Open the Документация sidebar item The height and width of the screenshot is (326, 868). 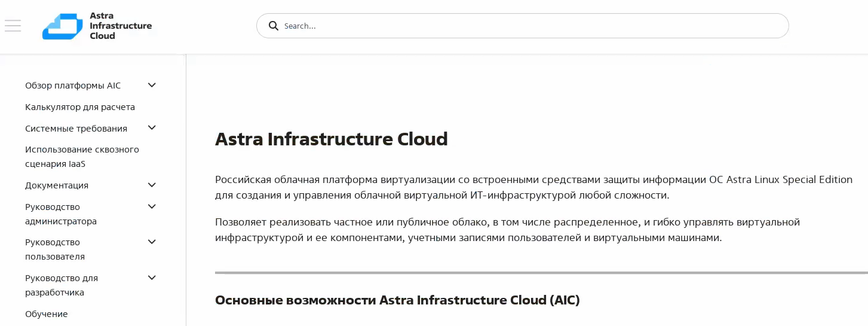pos(57,185)
